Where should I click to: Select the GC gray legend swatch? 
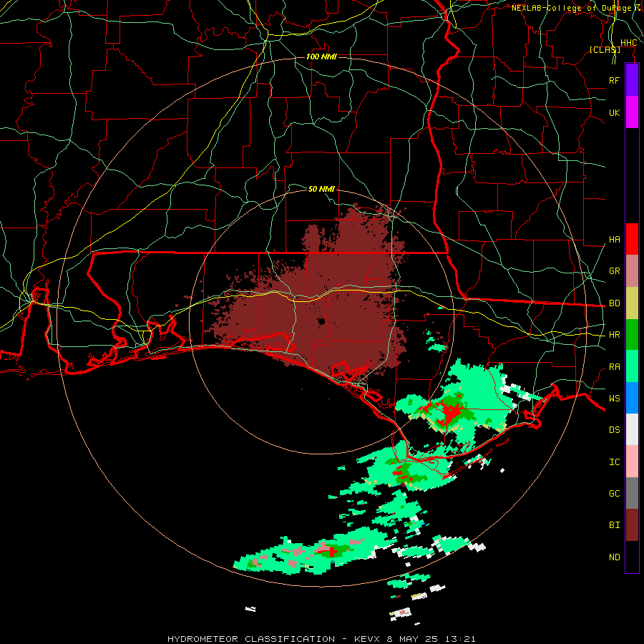[632, 493]
